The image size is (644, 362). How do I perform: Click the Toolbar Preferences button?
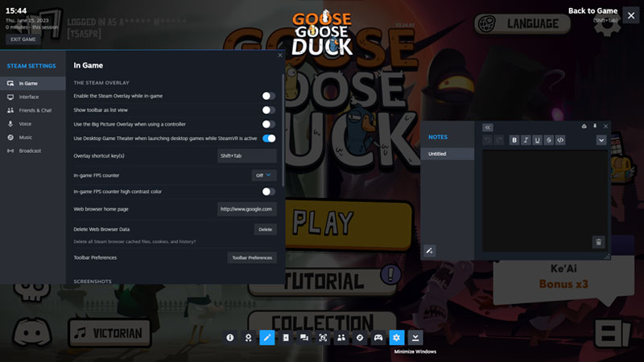point(252,257)
